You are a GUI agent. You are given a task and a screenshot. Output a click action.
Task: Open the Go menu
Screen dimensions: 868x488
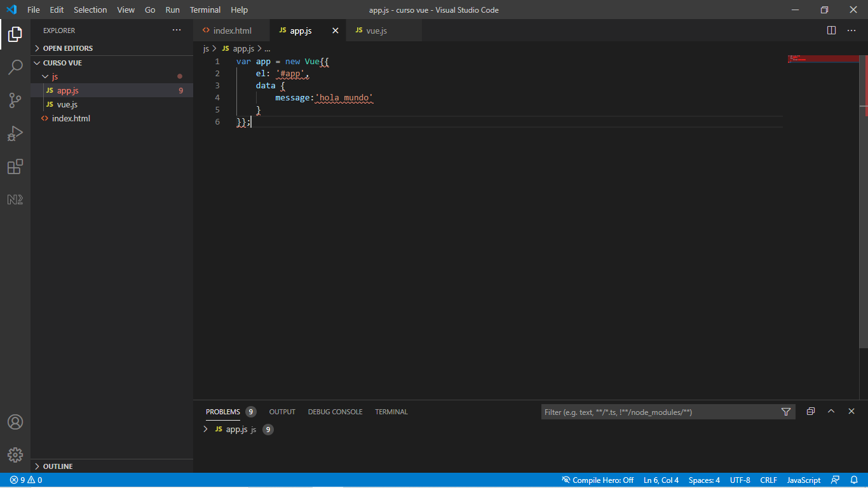(150, 10)
